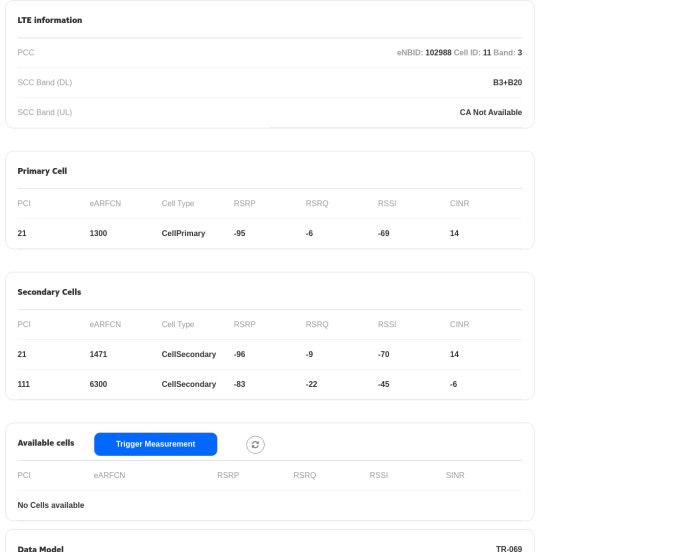Click the SINR column header in Available cells
The height and width of the screenshot is (552, 700).
455,475
